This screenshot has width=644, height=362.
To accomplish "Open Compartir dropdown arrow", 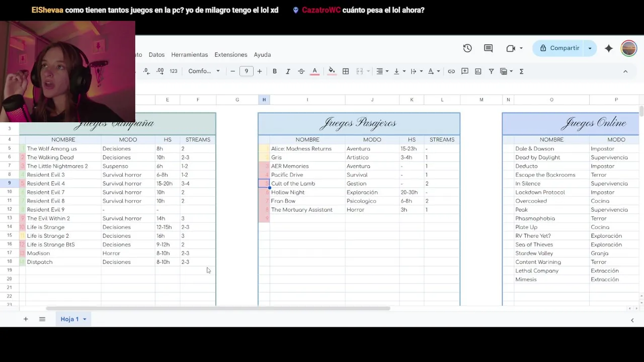I will click(x=590, y=48).
